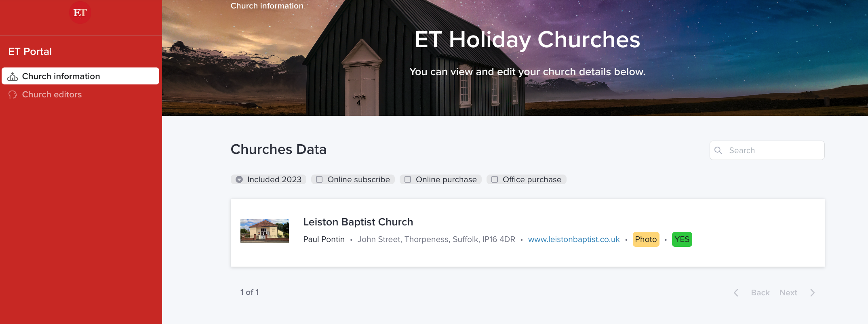Click the yellow Photo badge

click(645, 240)
